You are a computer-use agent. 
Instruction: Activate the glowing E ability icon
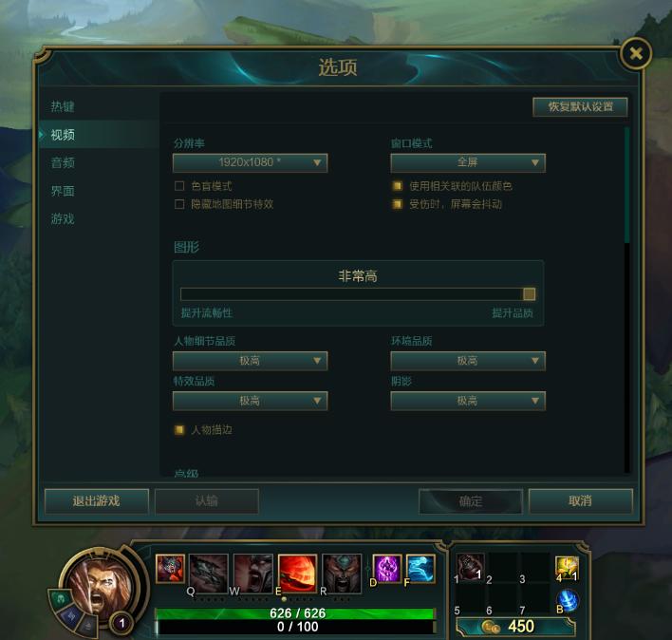tap(297, 573)
